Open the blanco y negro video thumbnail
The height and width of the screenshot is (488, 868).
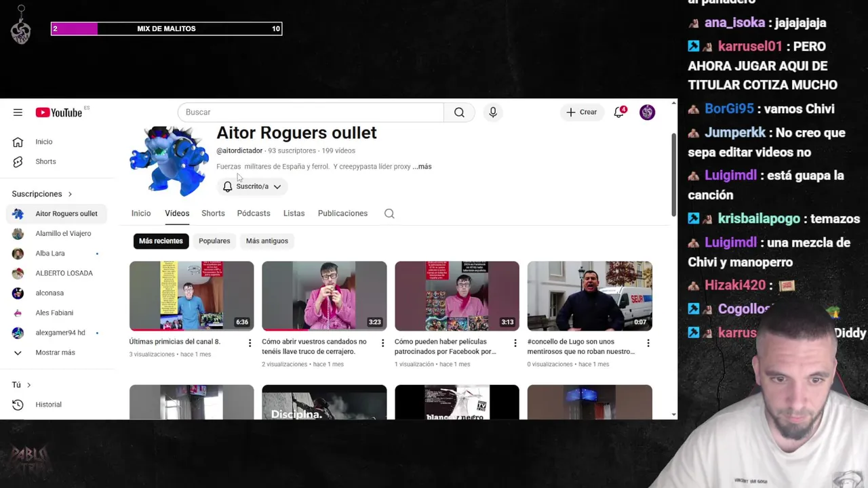coord(457,402)
